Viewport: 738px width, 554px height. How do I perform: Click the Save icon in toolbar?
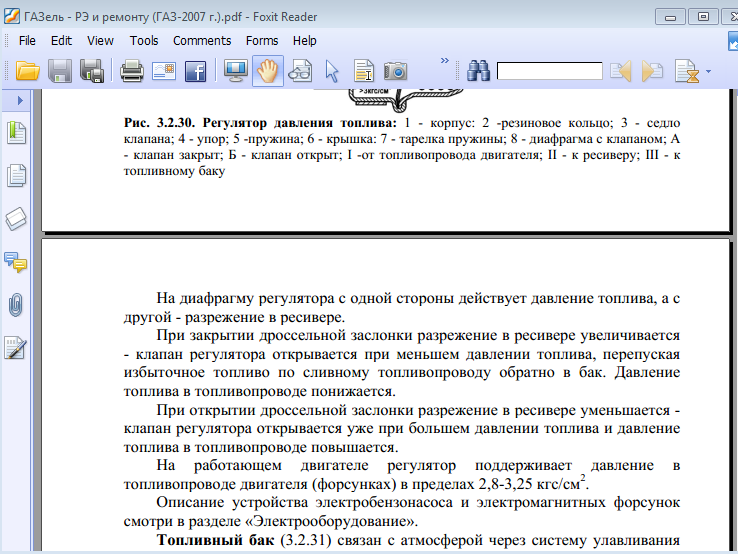click(60, 71)
